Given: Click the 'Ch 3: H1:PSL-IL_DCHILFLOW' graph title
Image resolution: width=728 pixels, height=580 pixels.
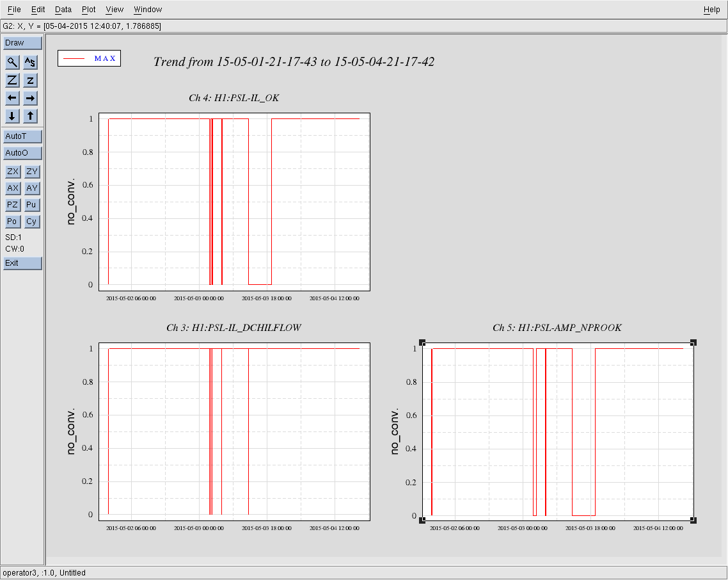Looking at the screenshot, I should (234, 328).
